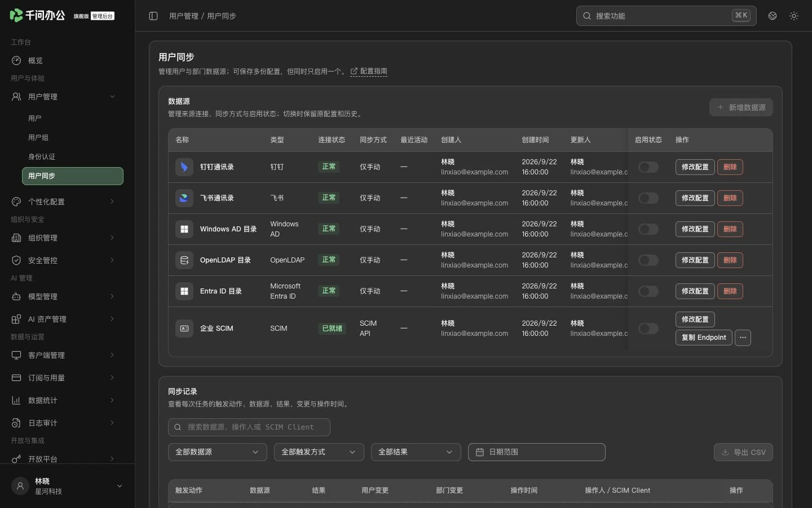
Task: Open the 全部数据源 filter dropdown
Action: point(218,452)
